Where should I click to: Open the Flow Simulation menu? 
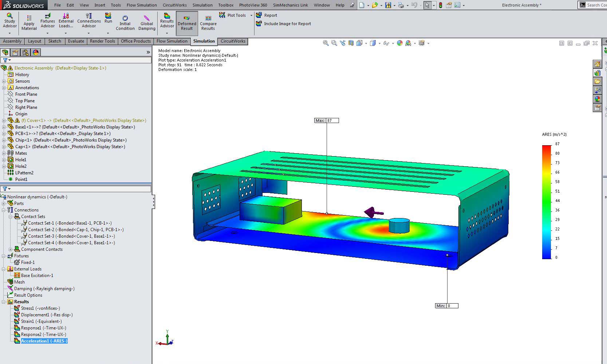point(141,5)
